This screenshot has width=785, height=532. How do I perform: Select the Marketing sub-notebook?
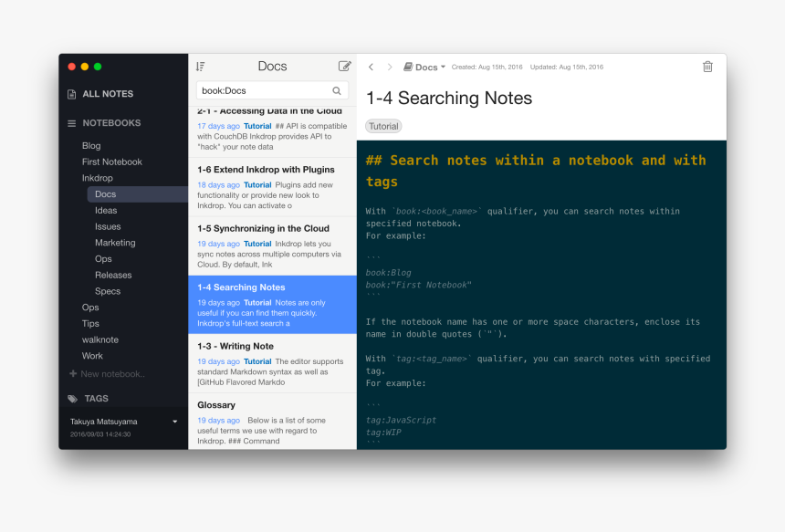click(x=115, y=243)
